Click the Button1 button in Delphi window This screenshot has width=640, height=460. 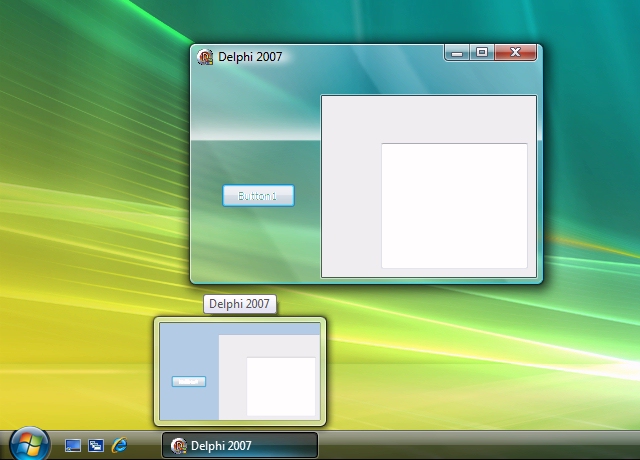tap(258, 196)
